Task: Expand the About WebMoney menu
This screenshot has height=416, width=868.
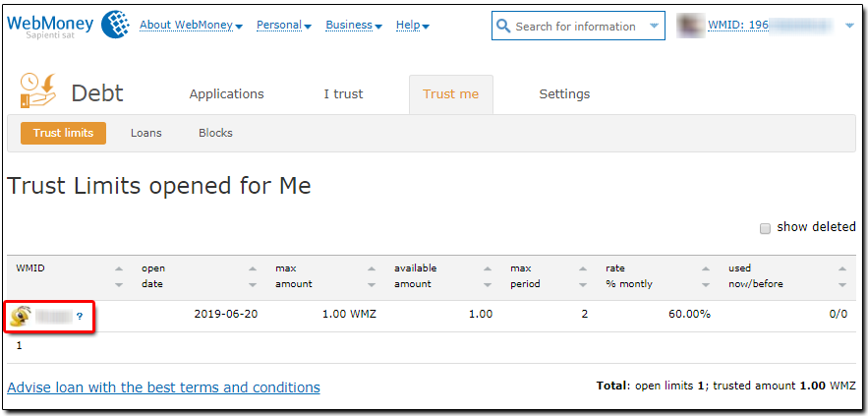Action: coord(191,25)
